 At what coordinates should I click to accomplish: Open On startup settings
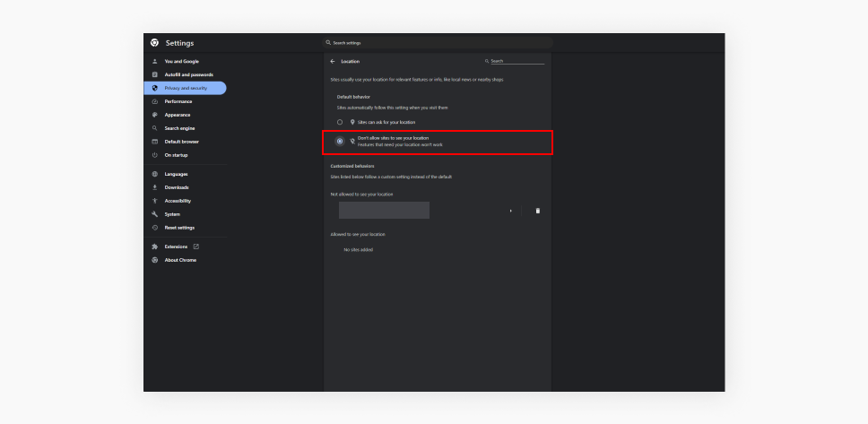[186, 155]
